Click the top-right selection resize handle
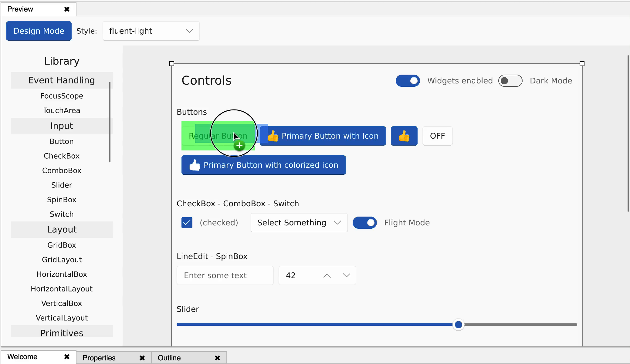 click(582, 64)
